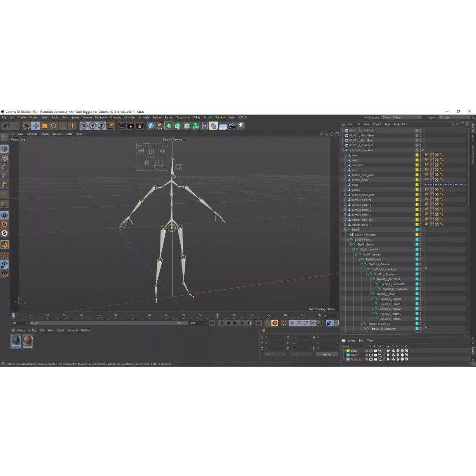Open the V-Ray menu in the menu bar
This screenshot has height=476, width=476.
click(x=197, y=118)
